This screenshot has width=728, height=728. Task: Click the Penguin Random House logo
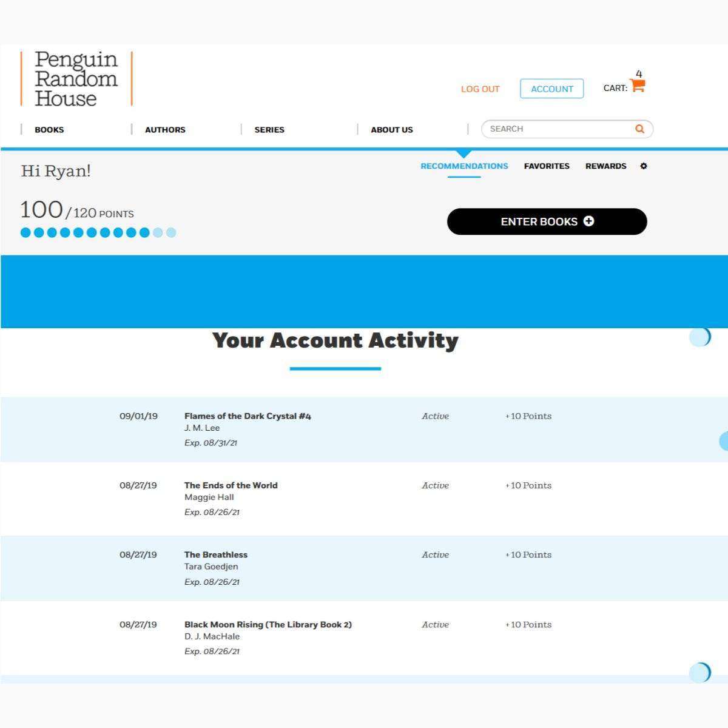point(76,79)
